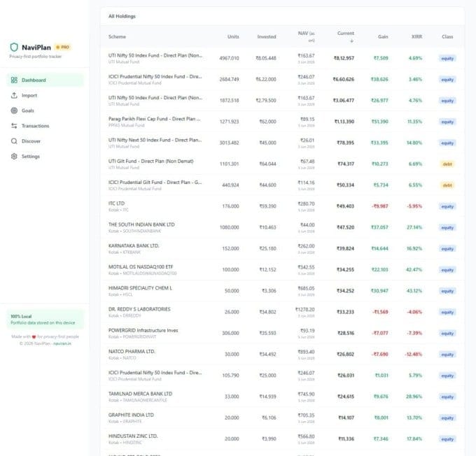476x456 pixels.
Task: Click the PRO badge next to NaviPlan
Action: pyautogui.click(x=63, y=47)
